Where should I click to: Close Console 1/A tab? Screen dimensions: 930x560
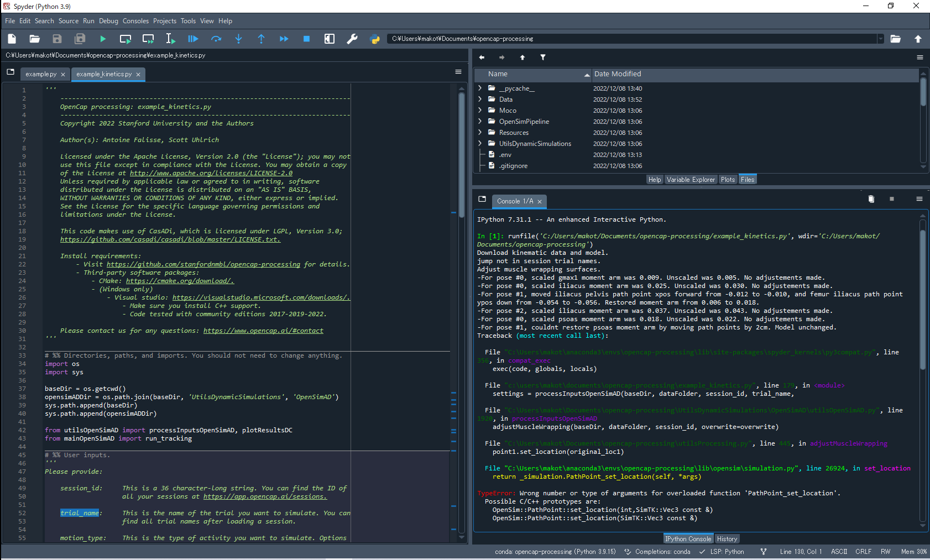coord(540,202)
